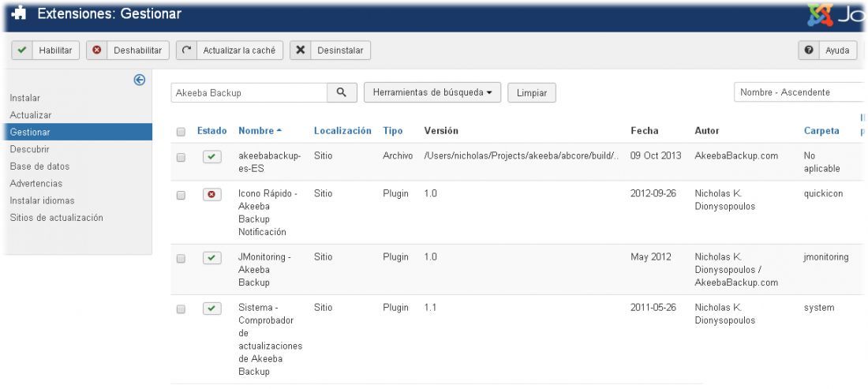Sort by the Carpeta column header

(x=821, y=131)
